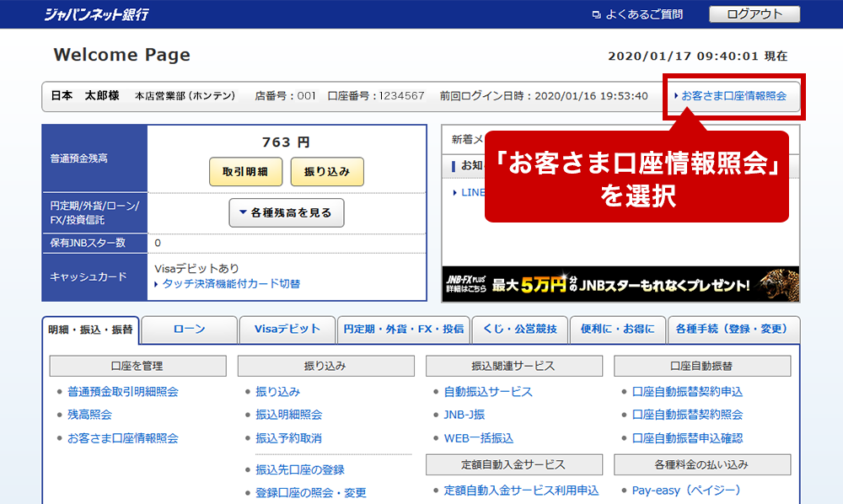
Task: Open 登録口座の照会・変更 link
Action: [x=311, y=493]
